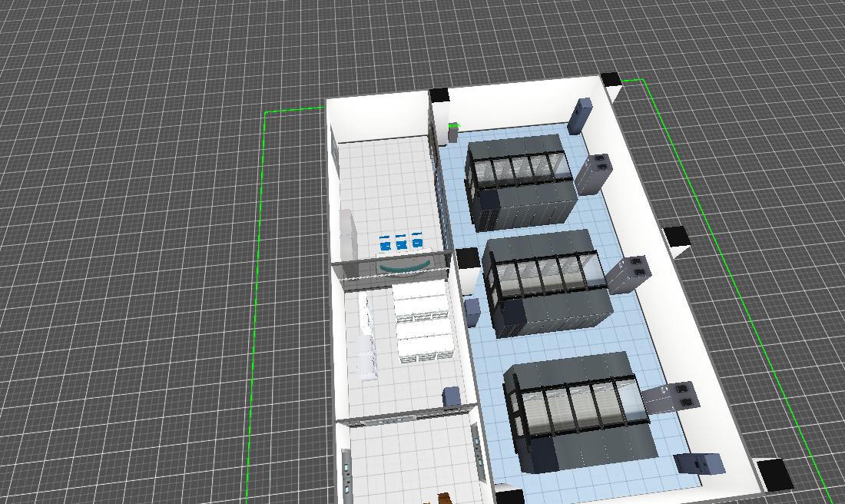Click the green boundary line on the left

click(x=256, y=307)
